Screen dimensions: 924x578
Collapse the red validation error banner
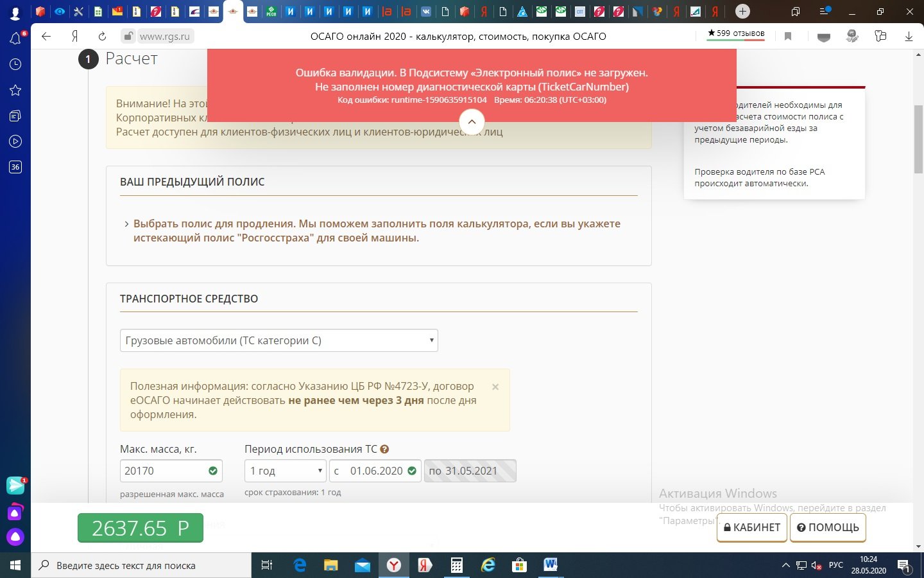472,121
